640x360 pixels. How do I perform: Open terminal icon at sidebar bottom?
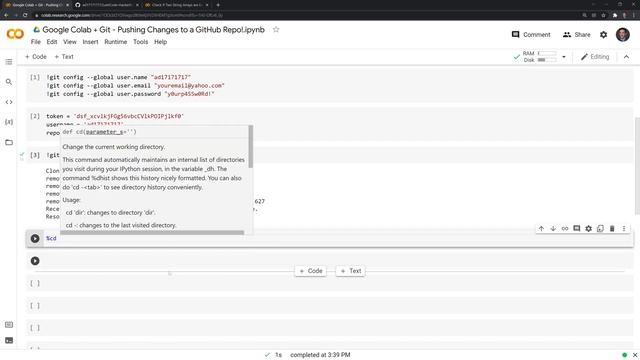9,340
